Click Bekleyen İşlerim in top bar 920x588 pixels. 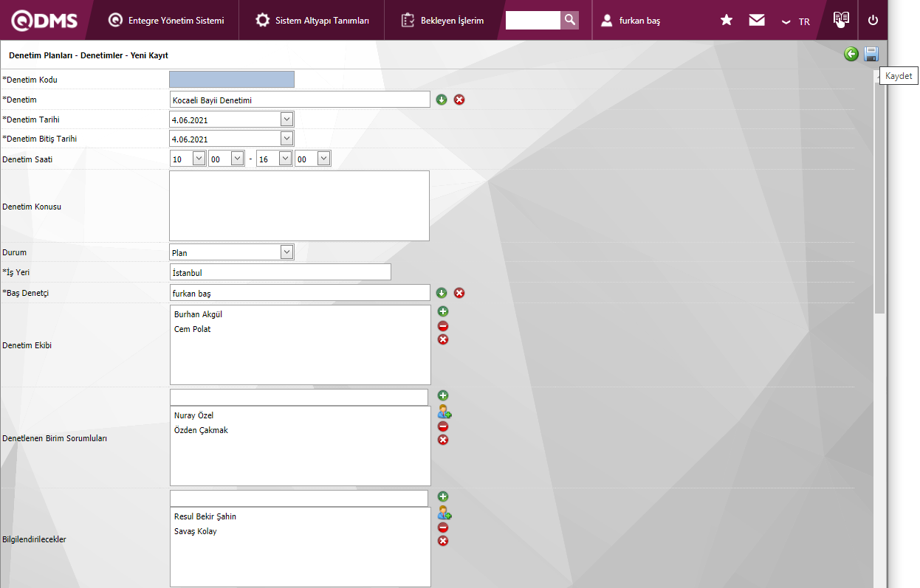point(443,20)
